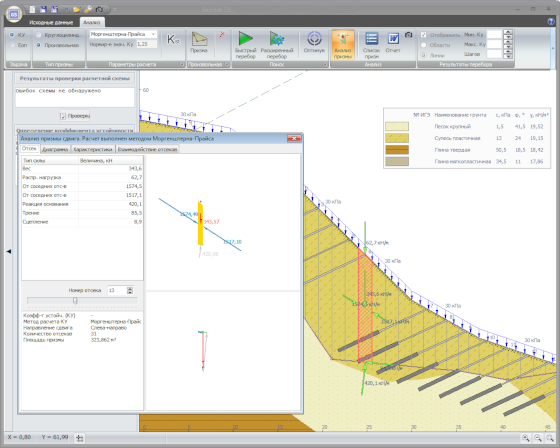Generate the Word Отчет report
Viewport: 560px width, 448px height.
pyautogui.click(x=393, y=43)
